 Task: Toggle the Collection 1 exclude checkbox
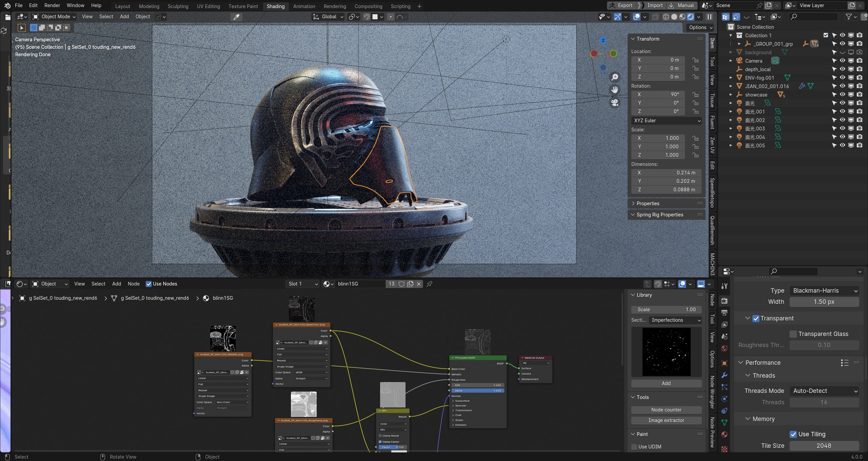(x=826, y=35)
